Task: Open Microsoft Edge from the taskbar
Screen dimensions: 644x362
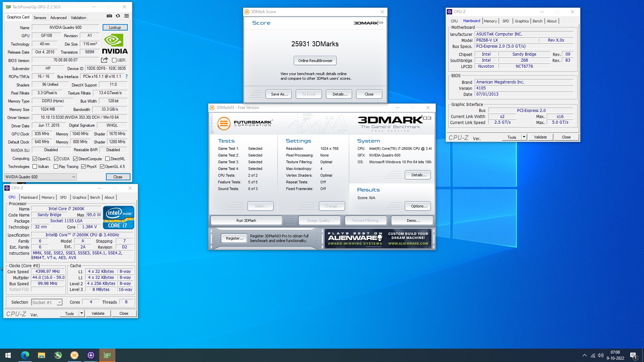Action: 25,355
